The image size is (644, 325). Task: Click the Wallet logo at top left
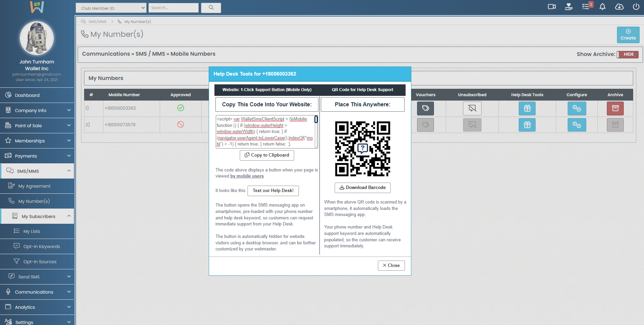(37, 7)
